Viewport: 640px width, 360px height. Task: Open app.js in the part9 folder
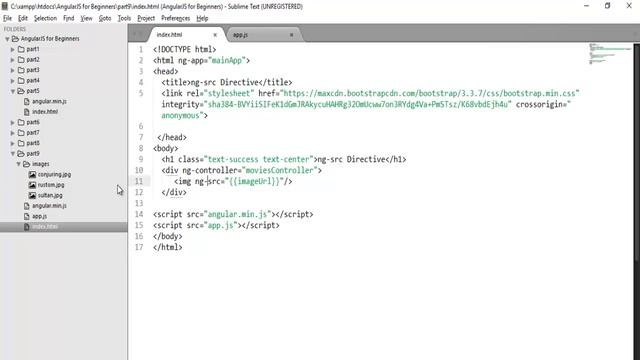click(x=40, y=216)
